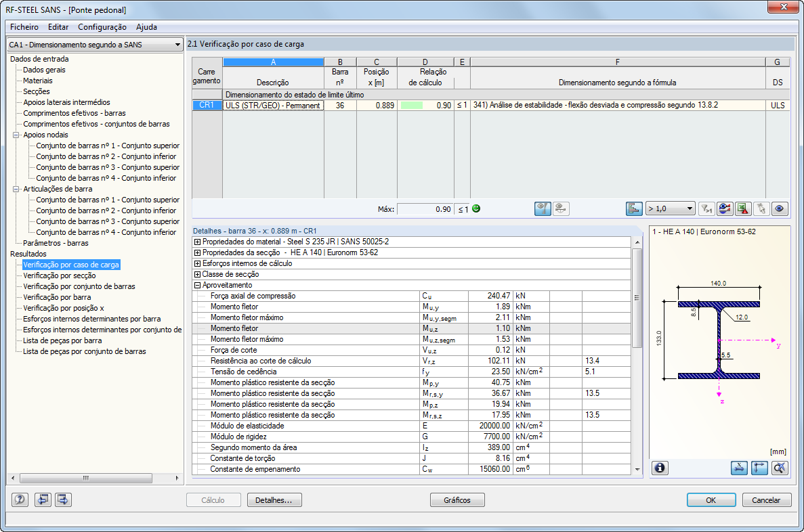Click the color scale result display icon
The width and height of the screenshot is (804, 532).
coord(725,208)
